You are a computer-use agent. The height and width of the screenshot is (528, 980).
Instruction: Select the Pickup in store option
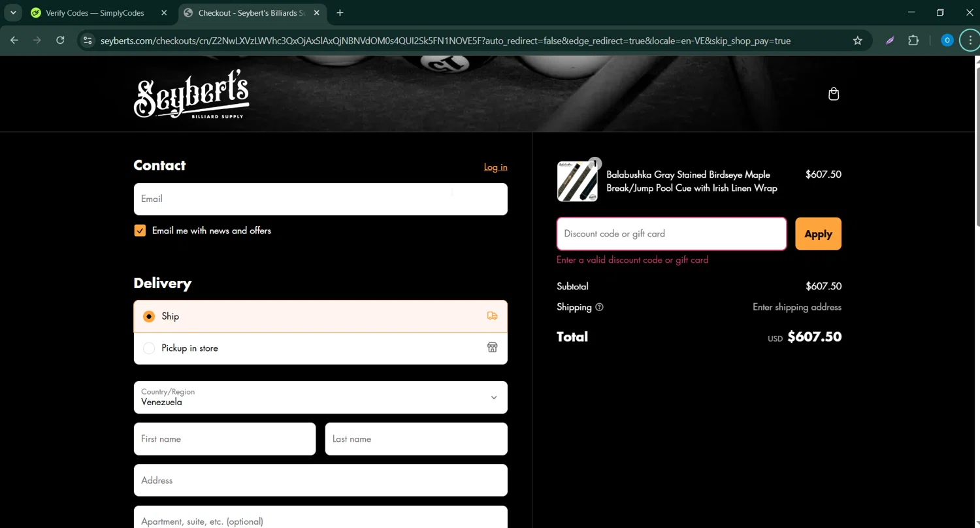click(320, 348)
